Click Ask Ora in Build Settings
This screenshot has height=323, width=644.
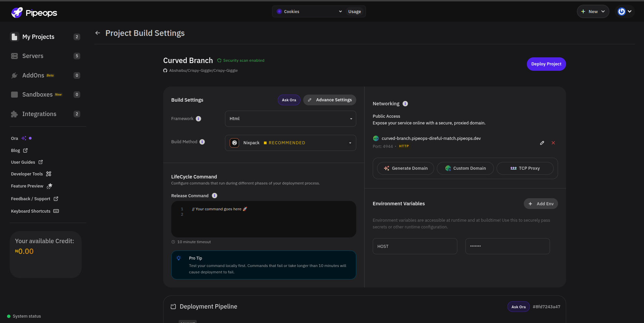[289, 100]
